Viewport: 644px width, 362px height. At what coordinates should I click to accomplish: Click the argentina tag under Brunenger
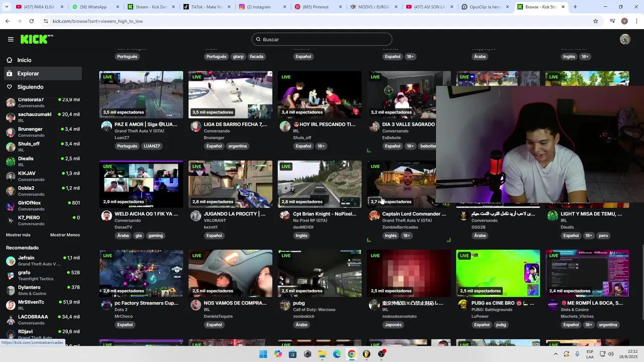point(237,146)
